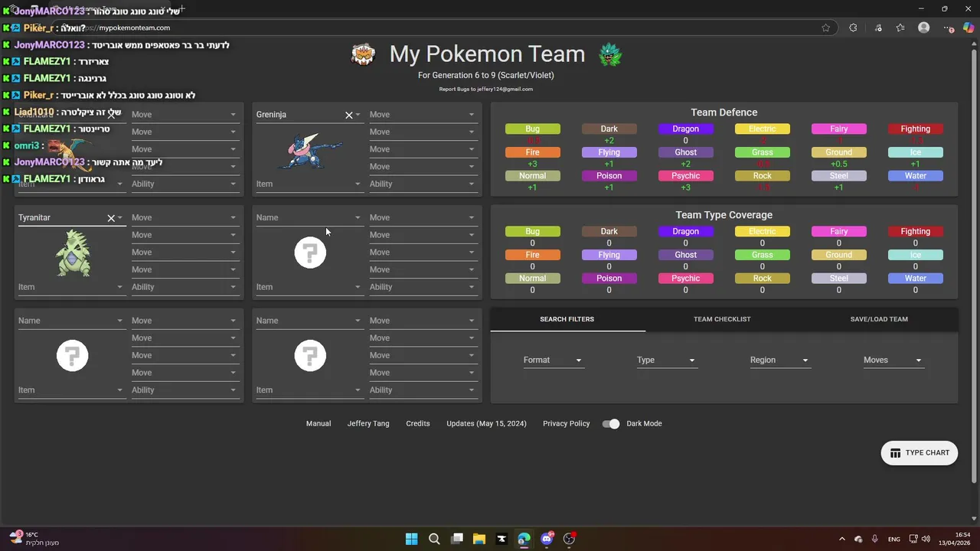
Task: Open the browser Extensions puzzle icon
Action: point(853,28)
